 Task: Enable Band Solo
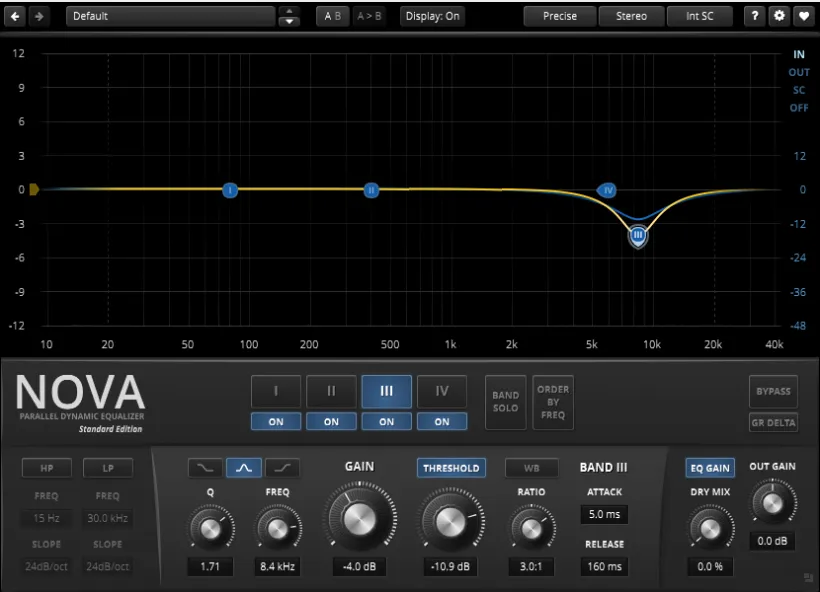[506, 402]
